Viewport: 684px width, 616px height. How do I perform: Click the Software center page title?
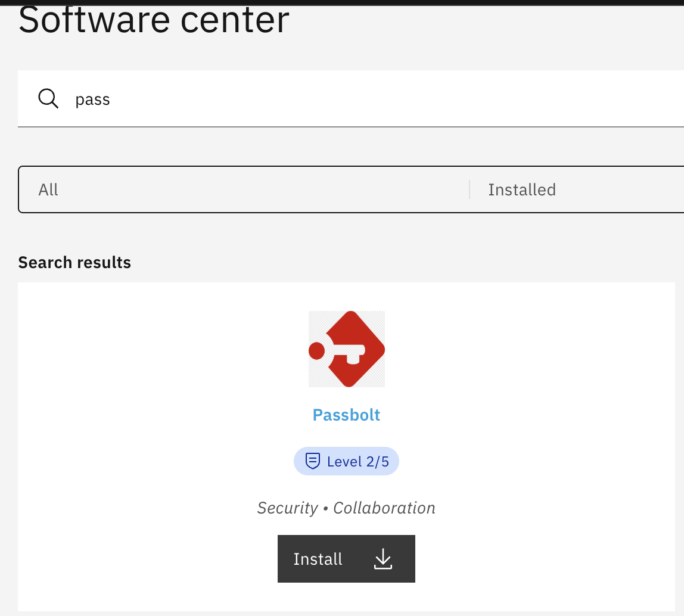(154, 19)
